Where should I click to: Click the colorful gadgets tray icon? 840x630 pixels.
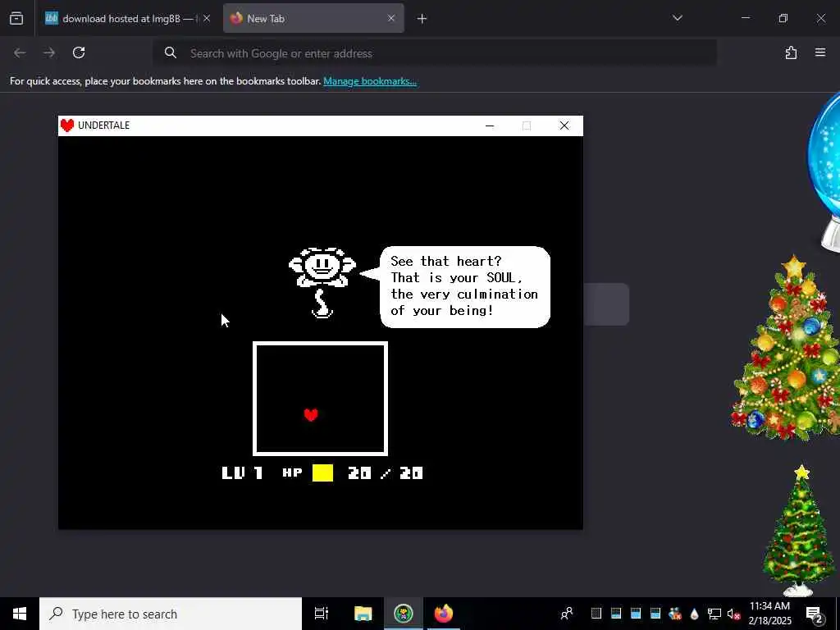[x=675, y=614]
